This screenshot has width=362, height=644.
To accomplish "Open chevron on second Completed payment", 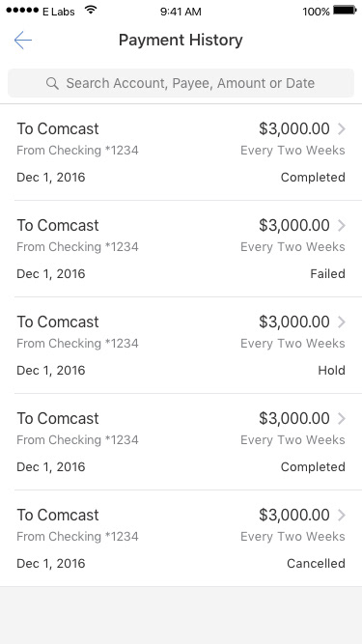I will tap(342, 418).
